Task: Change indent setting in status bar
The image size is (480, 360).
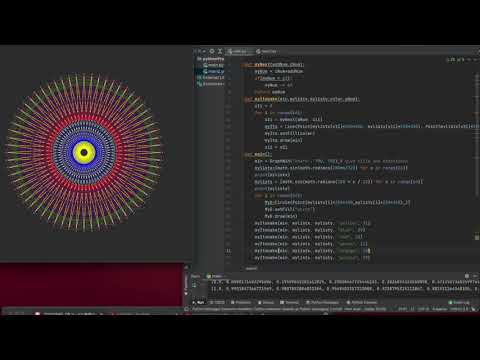Action: 440,309
